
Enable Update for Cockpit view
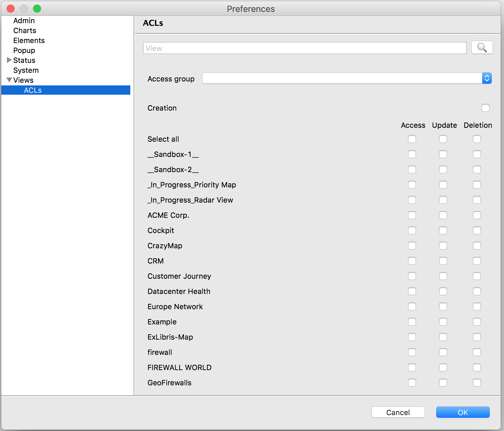click(x=443, y=230)
